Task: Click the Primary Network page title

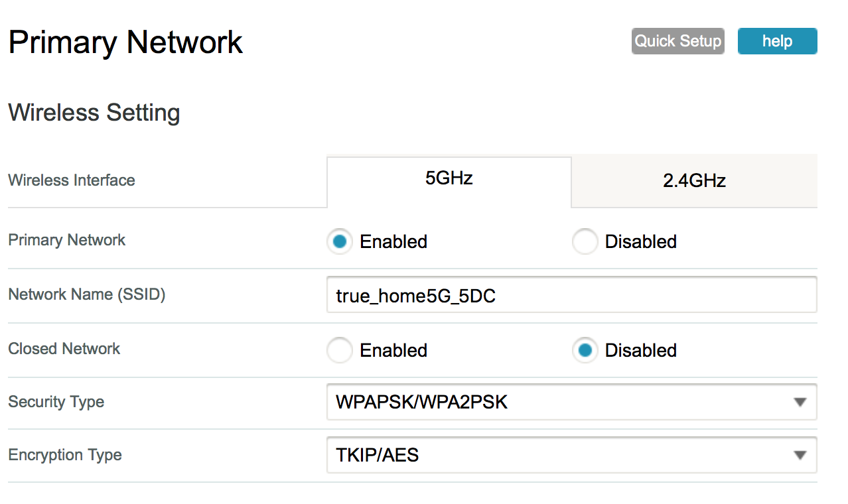Action: click(x=125, y=42)
